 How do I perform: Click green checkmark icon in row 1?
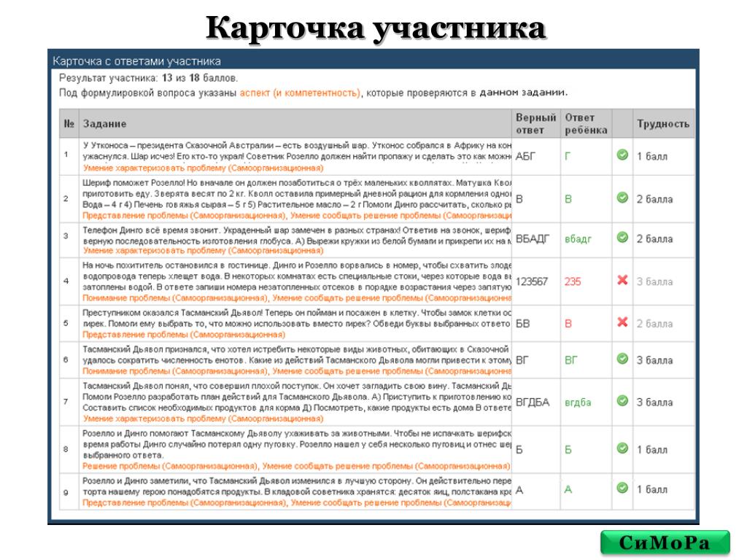pos(622,155)
